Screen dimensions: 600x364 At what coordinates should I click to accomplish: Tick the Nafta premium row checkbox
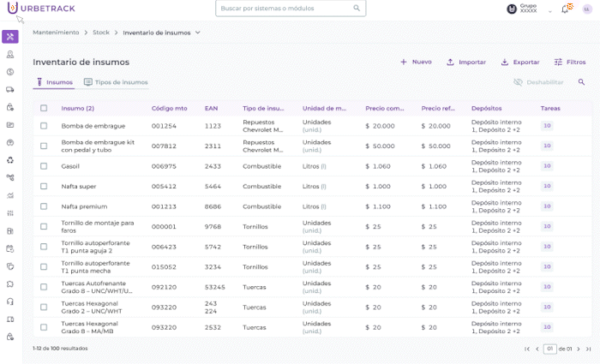tap(44, 206)
